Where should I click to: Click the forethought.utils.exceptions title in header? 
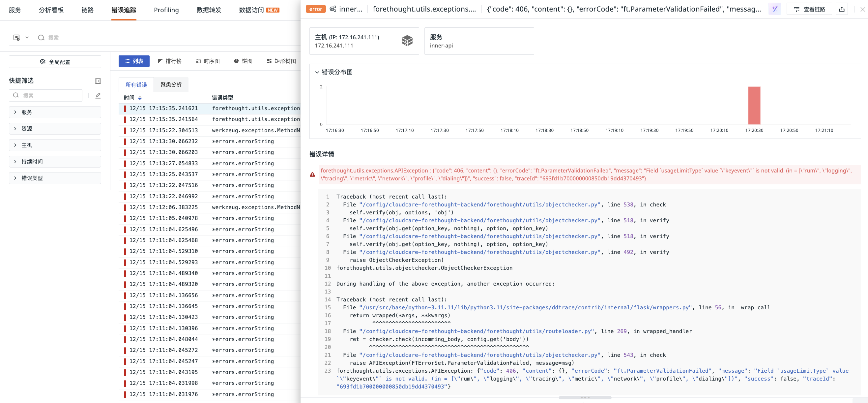(x=424, y=9)
